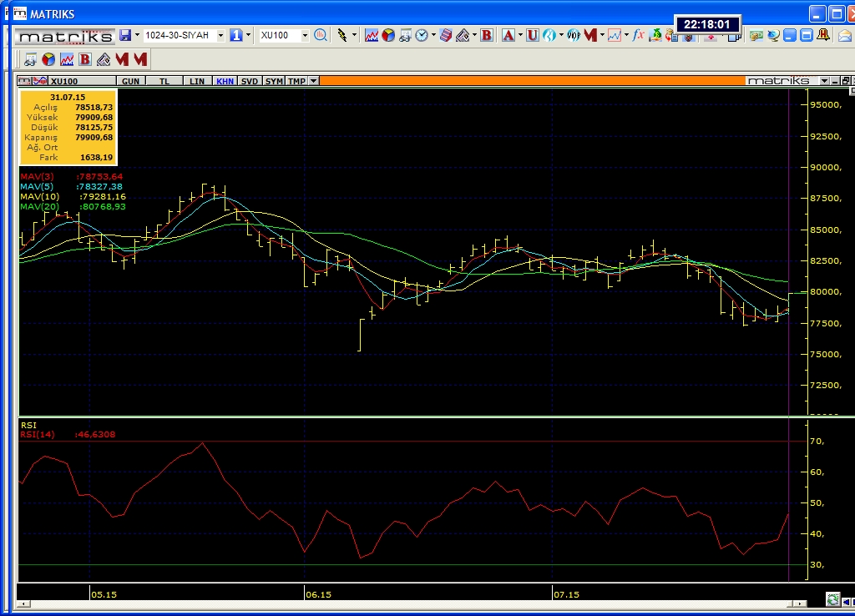Screen dimensions: 855x616
Task: Click the pie chart icon in second toolbar row
Action: coord(48,59)
